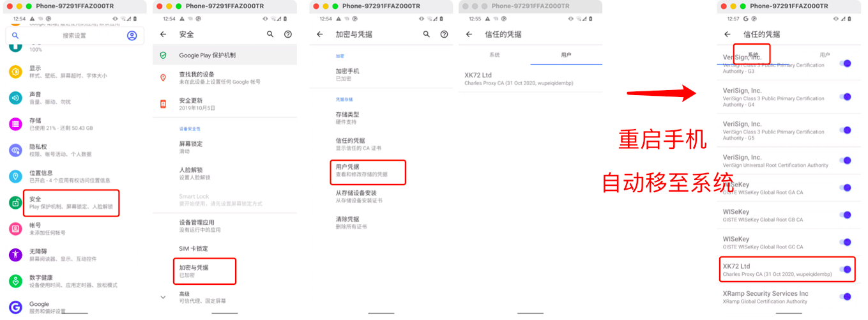Viewport: 868px width, 320px height.
Task: Click the help icon in 加密与凭据 header
Action: click(x=445, y=34)
